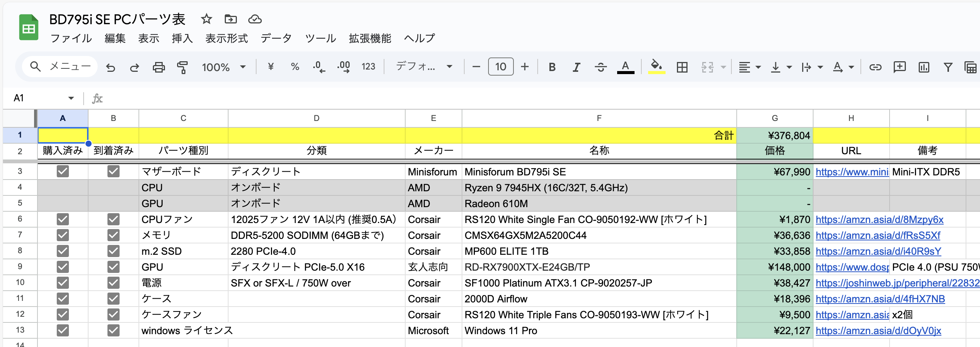Uncheck 購入済み for windows ライセンス row
This screenshot has width=980, height=347.
(63, 331)
